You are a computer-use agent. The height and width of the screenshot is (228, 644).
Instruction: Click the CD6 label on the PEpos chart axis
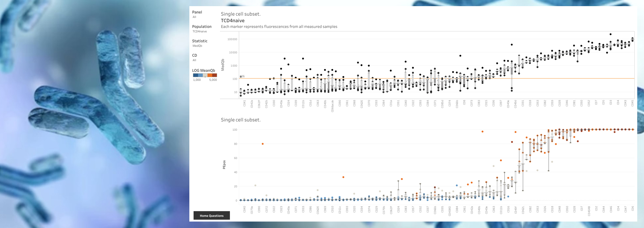click(632, 209)
